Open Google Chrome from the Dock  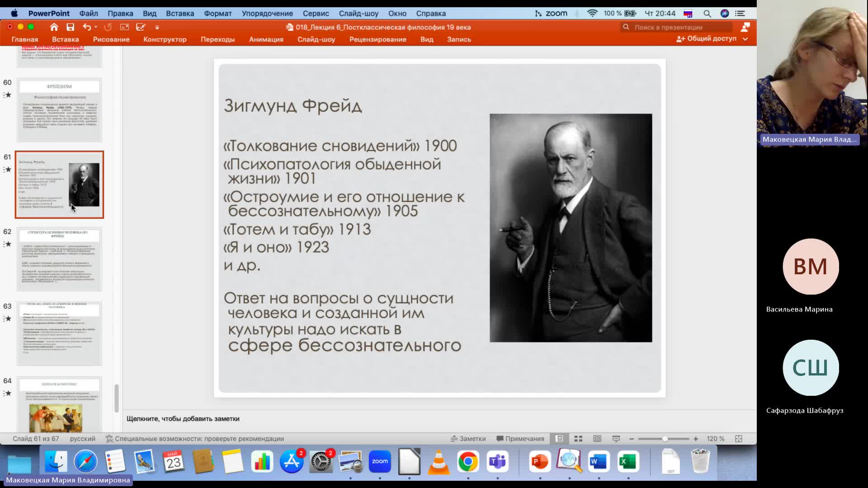(468, 462)
